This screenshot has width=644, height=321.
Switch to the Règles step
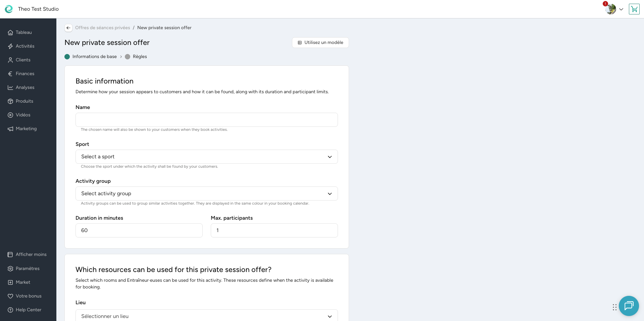point(140,57)
